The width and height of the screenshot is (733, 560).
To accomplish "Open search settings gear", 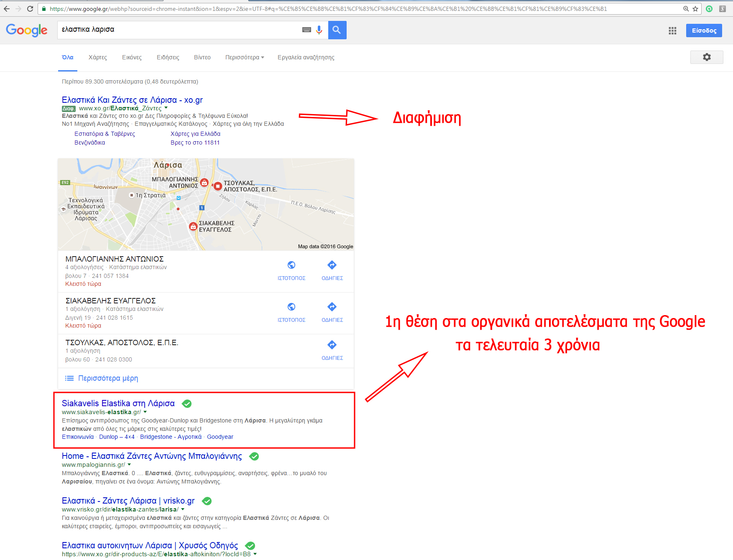I will (707, 57).
